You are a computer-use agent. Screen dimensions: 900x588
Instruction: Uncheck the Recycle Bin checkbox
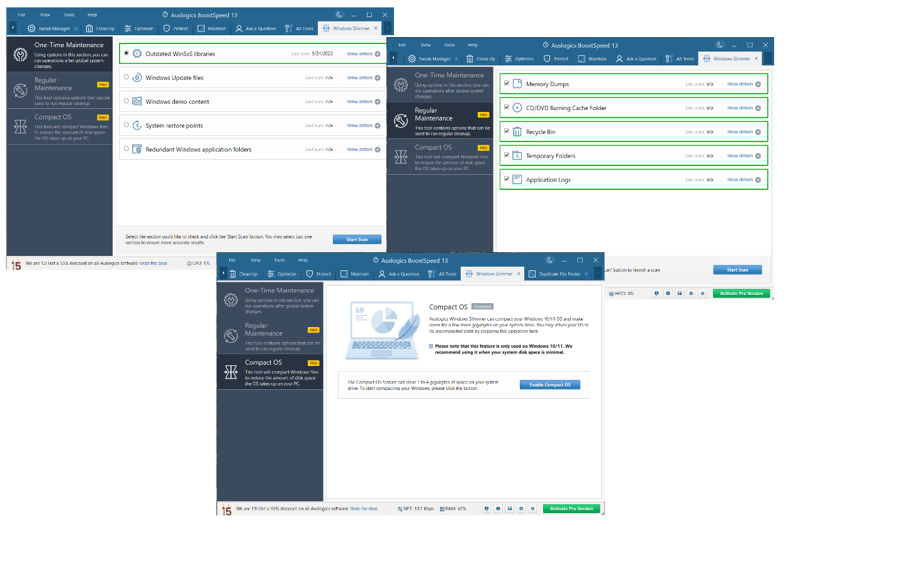tap(507, 131)
